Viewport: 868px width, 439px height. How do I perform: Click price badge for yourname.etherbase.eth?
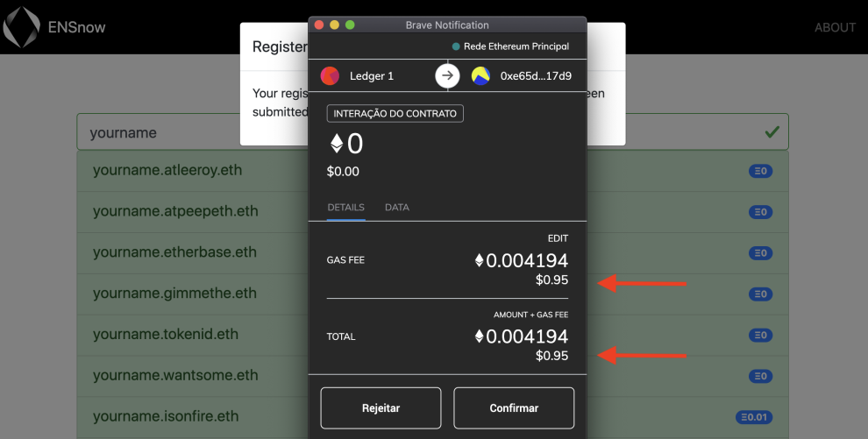(761, 252)
